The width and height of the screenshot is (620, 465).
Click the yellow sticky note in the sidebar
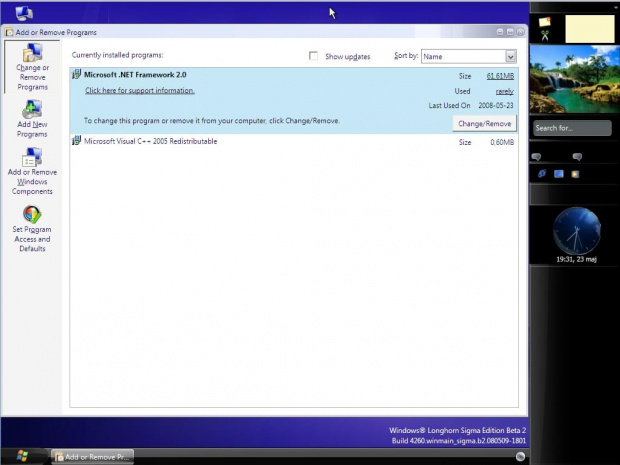pyautogui.click(x=590, y=29)
